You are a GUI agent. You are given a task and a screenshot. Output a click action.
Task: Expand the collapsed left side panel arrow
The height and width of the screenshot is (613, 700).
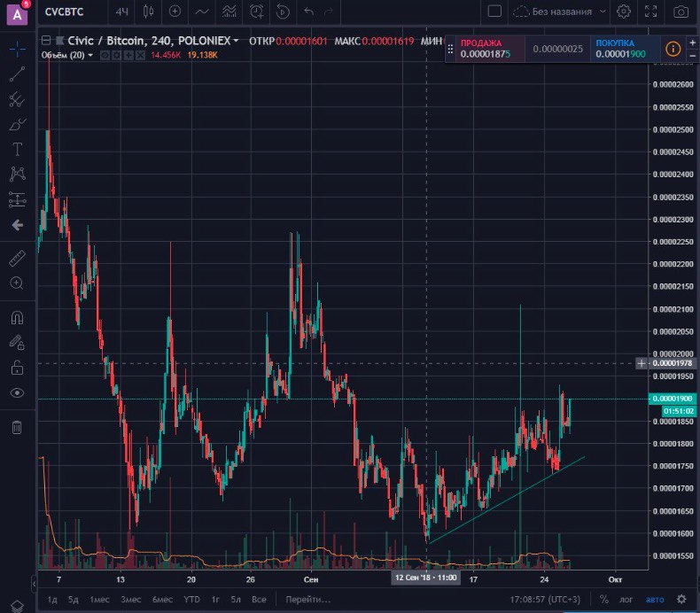click(x=34, y=584)
